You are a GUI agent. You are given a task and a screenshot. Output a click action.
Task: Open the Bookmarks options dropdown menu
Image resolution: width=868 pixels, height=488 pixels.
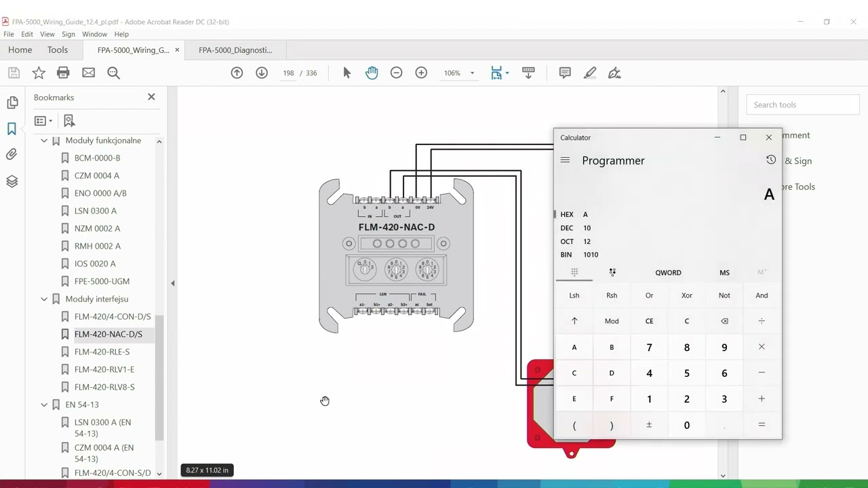click(x=43, y=121)
